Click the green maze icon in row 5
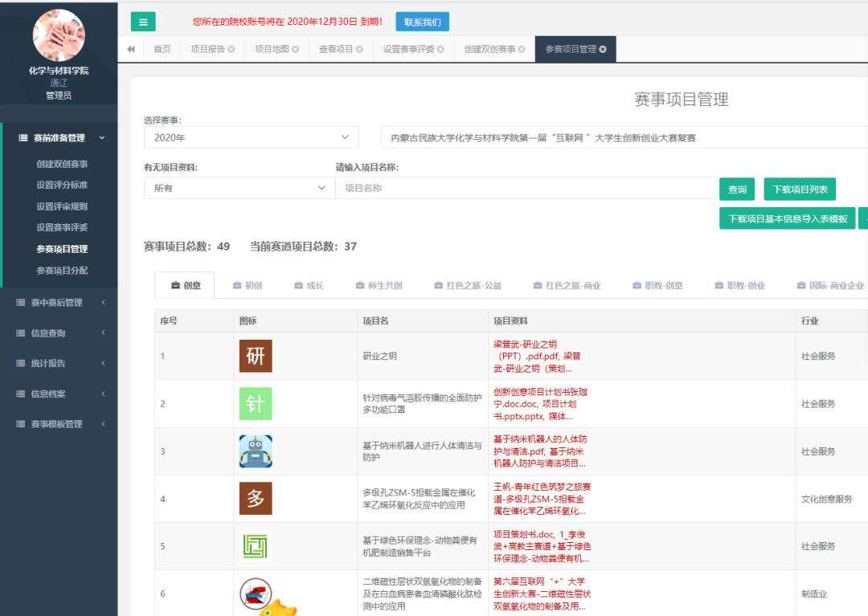Image resolution: width=868 pixels, height=616 pixels. pos(256,546)
